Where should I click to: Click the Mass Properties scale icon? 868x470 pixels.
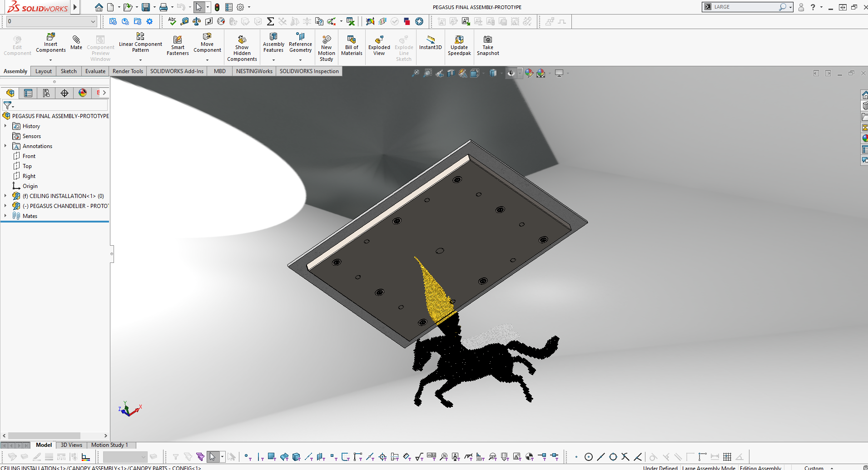[x=197, y=21]
